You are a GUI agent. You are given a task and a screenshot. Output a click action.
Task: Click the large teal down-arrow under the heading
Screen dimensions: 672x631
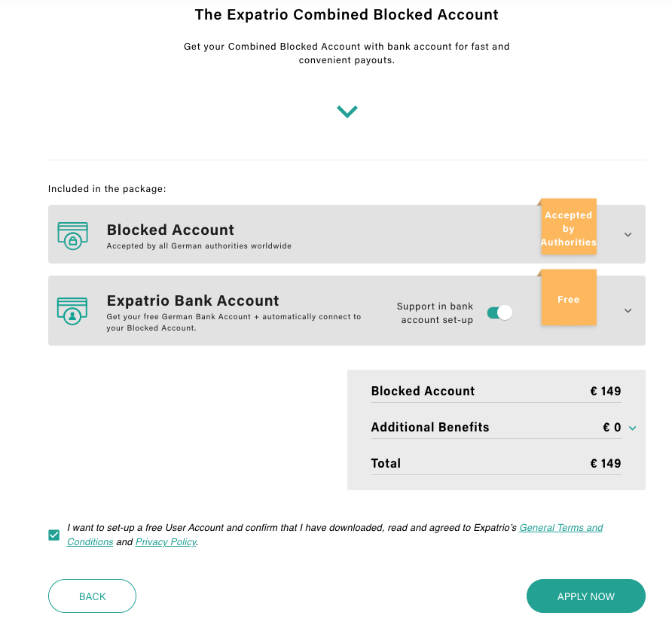[347, 111]
